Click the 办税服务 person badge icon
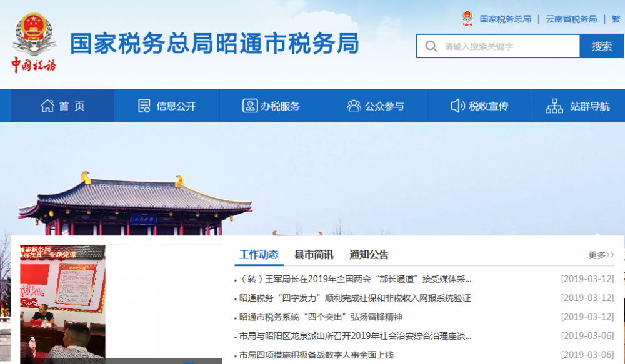The width and height of the screenshot is (625, 364). 249,105
